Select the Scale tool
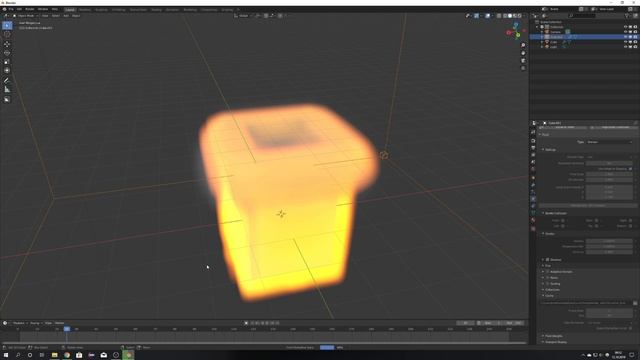Viewport: 640px width, 360px height. pyautogui.click(x=7, y=62)
